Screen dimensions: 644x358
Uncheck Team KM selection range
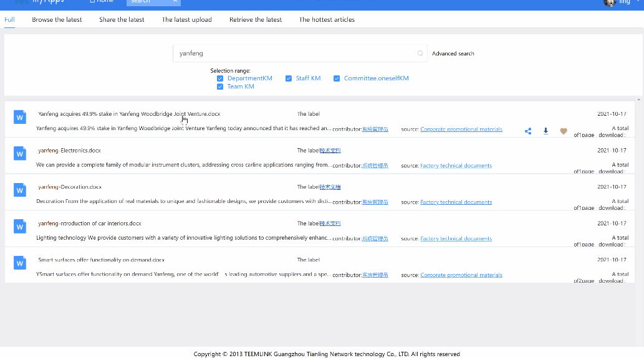pyautogui.click(x=220, y=87)
